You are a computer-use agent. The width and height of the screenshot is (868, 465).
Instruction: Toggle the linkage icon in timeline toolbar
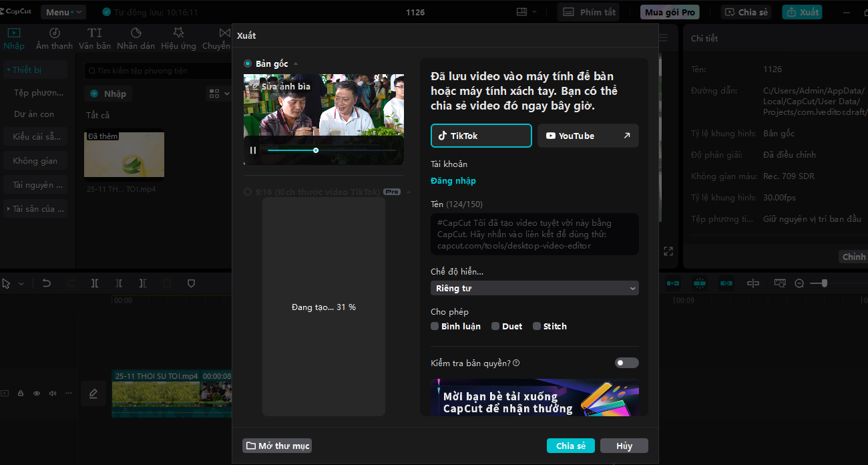[726, 283]
